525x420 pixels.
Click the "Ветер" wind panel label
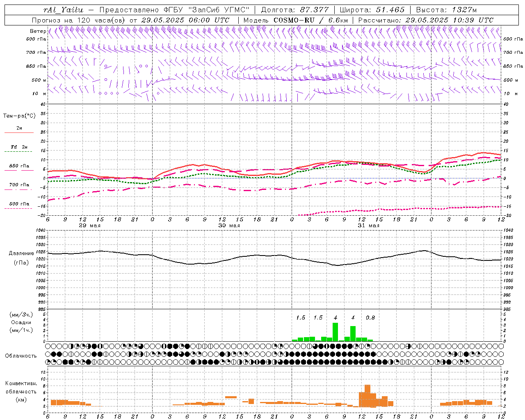tap(38, 31)
